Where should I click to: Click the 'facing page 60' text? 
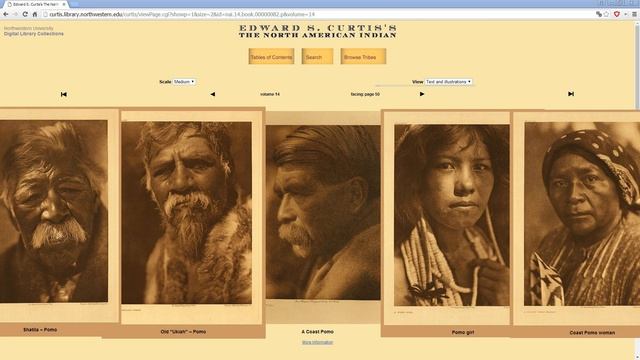tap(365, 94)
